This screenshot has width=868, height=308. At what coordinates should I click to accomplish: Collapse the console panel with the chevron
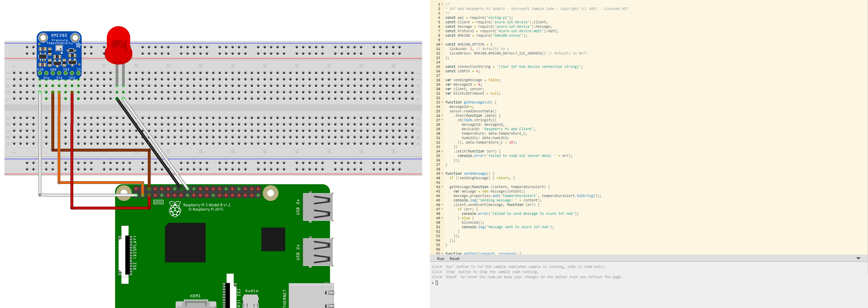[858, 258]
